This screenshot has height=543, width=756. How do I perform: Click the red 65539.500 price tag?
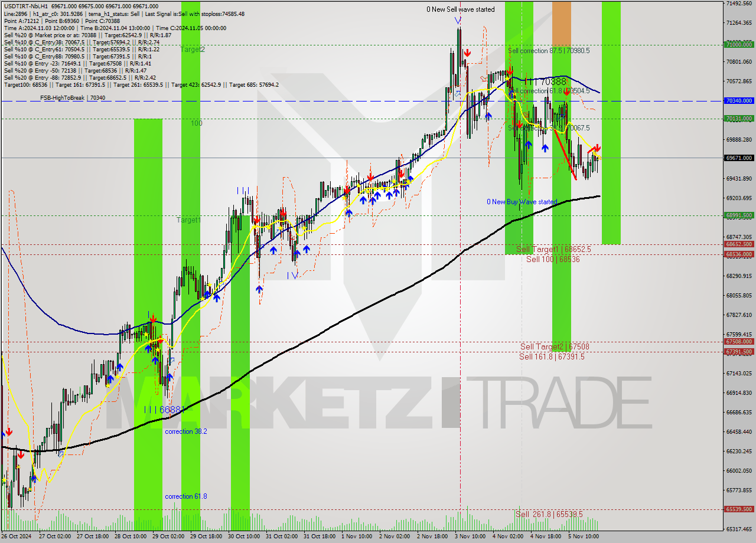pyautogui.click(x=739, y=509)
